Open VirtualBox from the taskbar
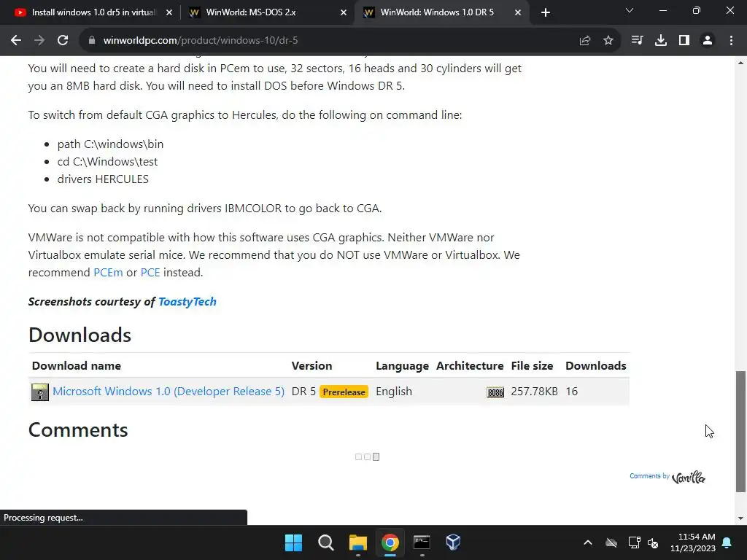Screen dimensions: 747x560 (x=453, y=542)
